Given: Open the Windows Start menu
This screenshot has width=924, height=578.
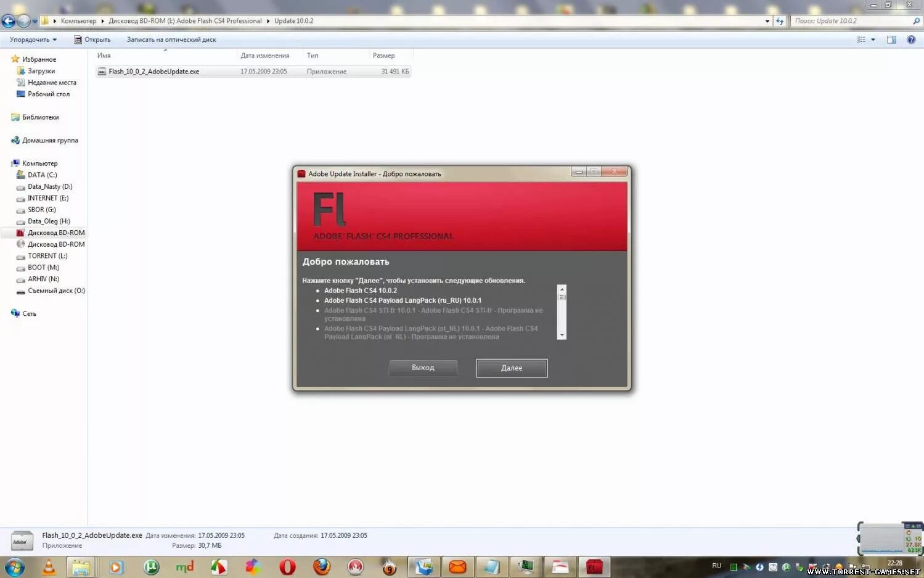Looking at the screenshot, I should (14, 567).
